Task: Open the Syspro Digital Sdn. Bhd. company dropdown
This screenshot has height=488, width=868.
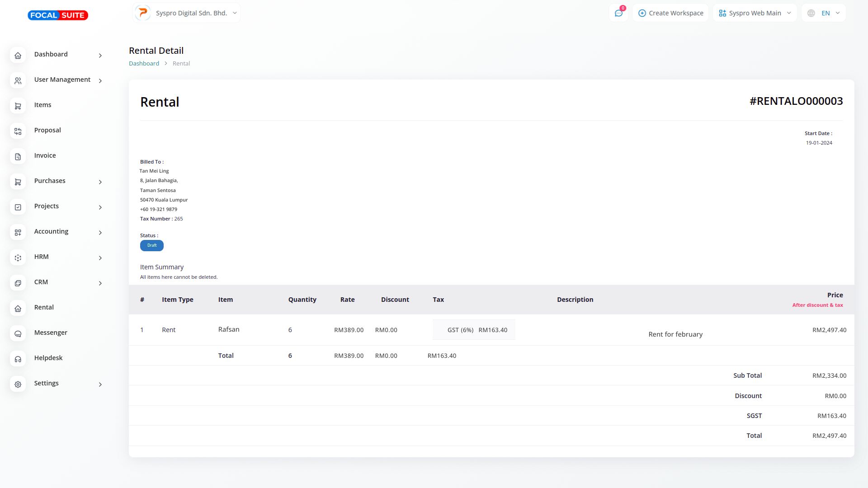Action: (187, 13)
